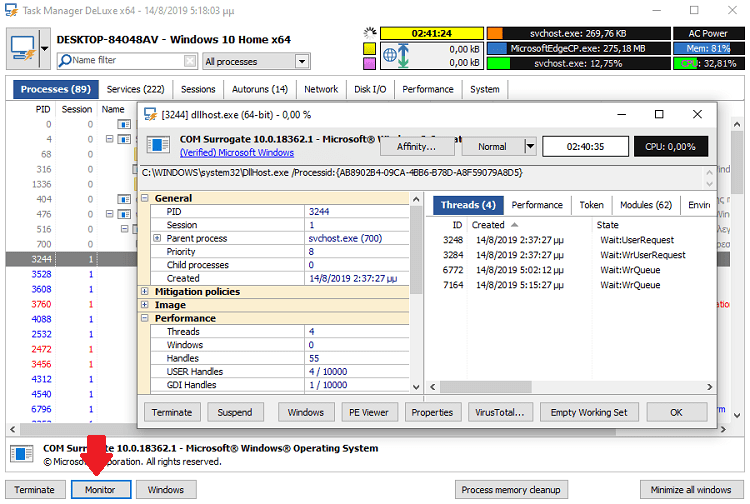Viewport: 750px width, 504px height.
Task: Select the Threads (4) tab
Action: [x=468, y=205]
